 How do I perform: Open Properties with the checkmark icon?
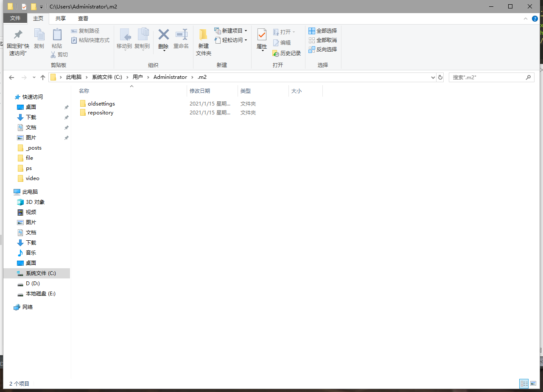(x=262, y=35)
